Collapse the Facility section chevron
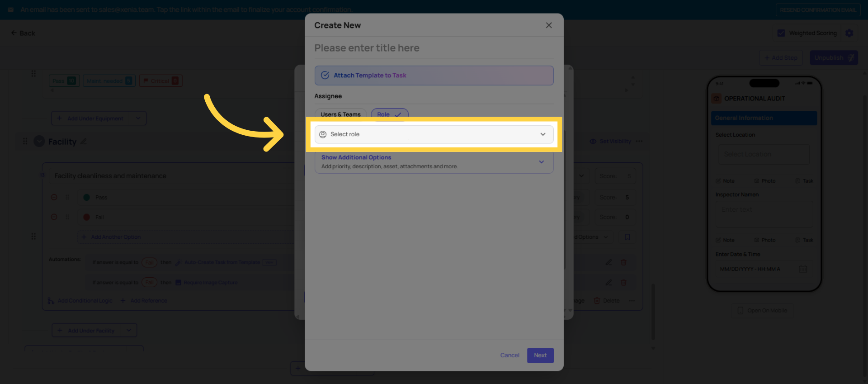The width and height of the screenshot is (868, 384). [39, 142]
